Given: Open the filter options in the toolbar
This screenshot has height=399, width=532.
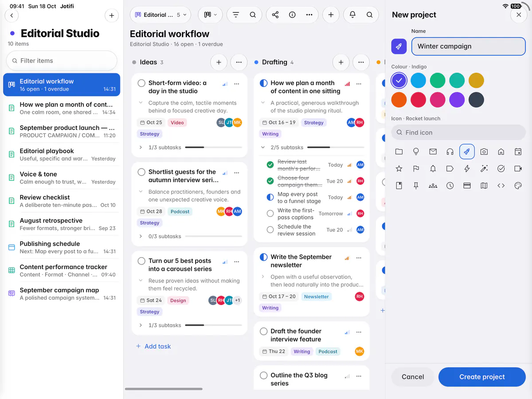Looking at the screenshot, I should pos(236,15).
